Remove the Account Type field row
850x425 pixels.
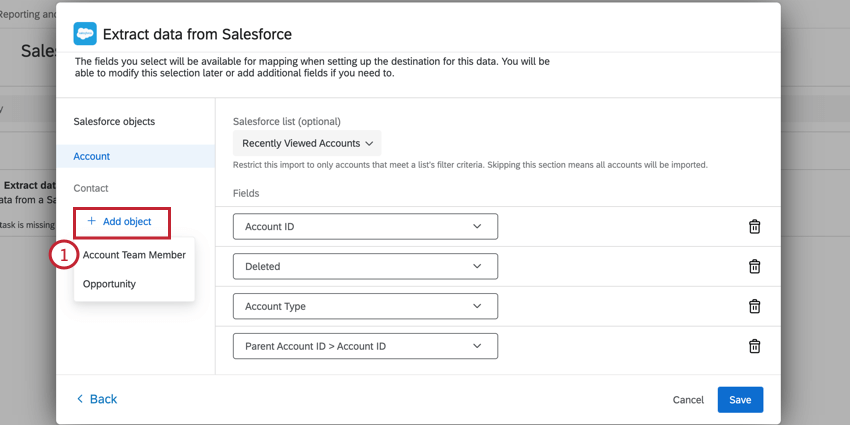(x=754, y=306)
